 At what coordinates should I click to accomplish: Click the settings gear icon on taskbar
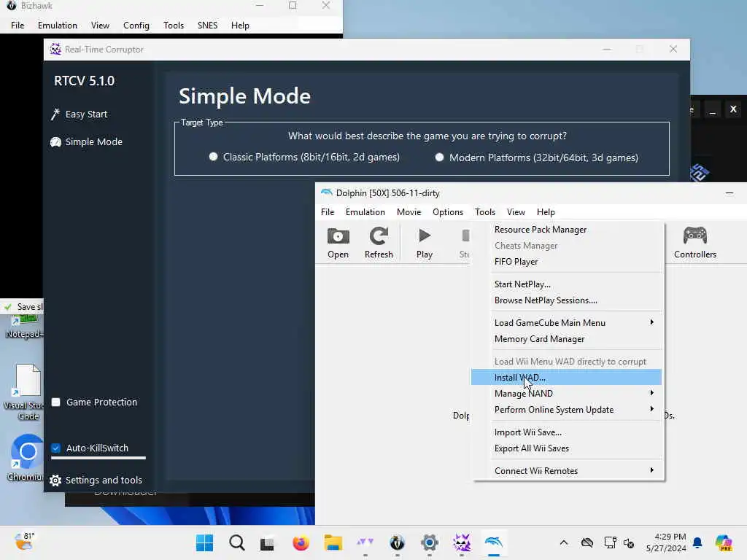click(x=429, y=542)
